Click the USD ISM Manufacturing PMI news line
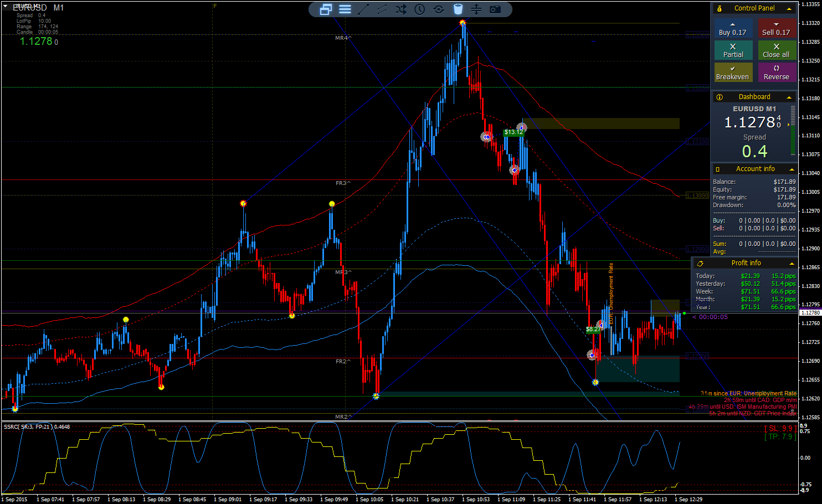This screenshot has width=822, height=504. [x=742, y=407]
